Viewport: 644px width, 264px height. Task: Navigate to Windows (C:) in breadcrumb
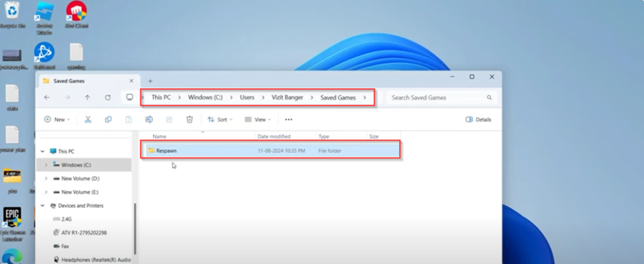point(205,98)
